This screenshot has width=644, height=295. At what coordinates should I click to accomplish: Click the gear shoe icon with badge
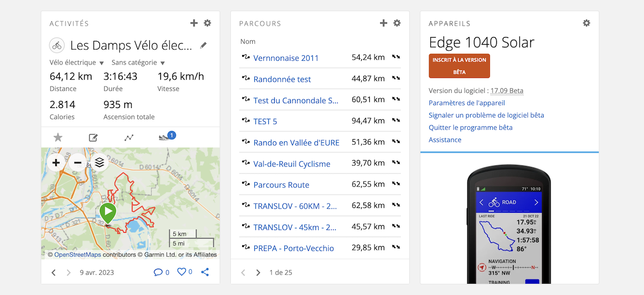[x=166, y=138]
